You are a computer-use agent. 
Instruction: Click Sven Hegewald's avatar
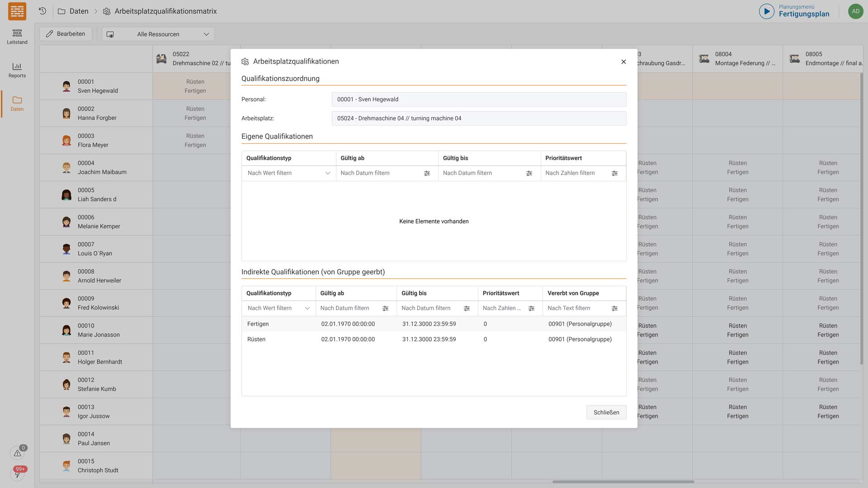coord(66,86)
